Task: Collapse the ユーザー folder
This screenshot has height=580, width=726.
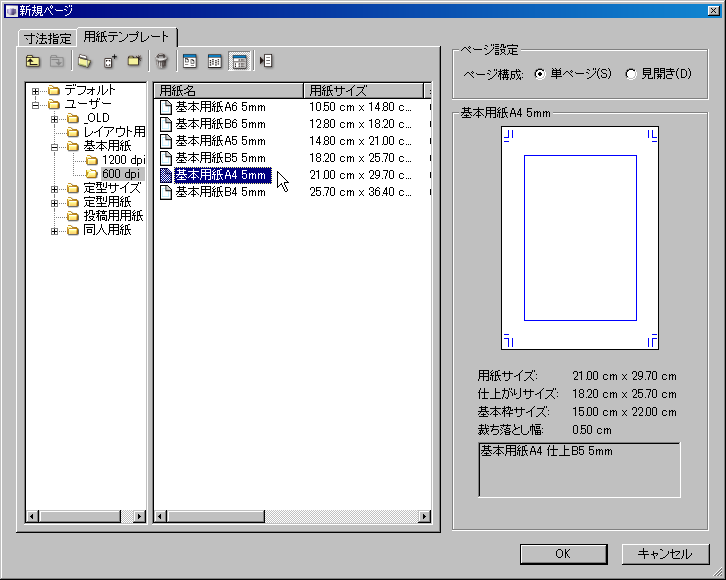Action: point(35,105)
